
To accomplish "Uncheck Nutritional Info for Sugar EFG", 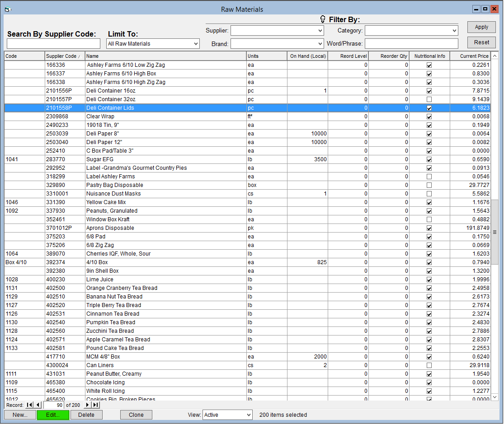I will 429,160.
